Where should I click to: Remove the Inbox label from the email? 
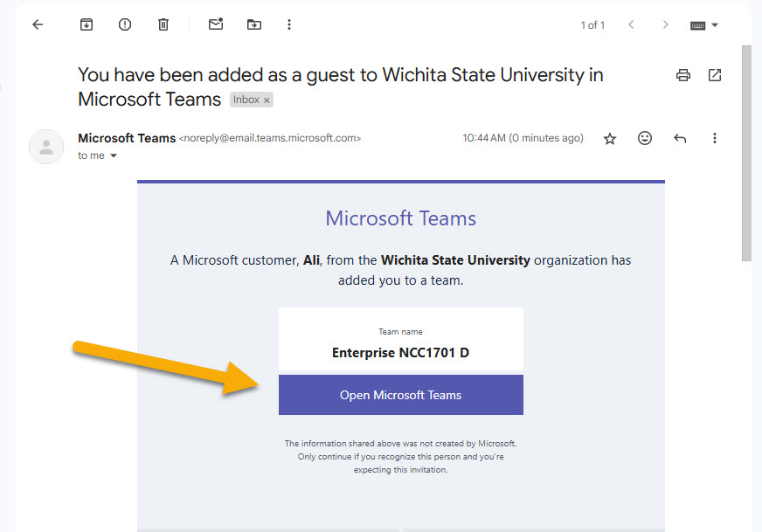tap(266, 100)
